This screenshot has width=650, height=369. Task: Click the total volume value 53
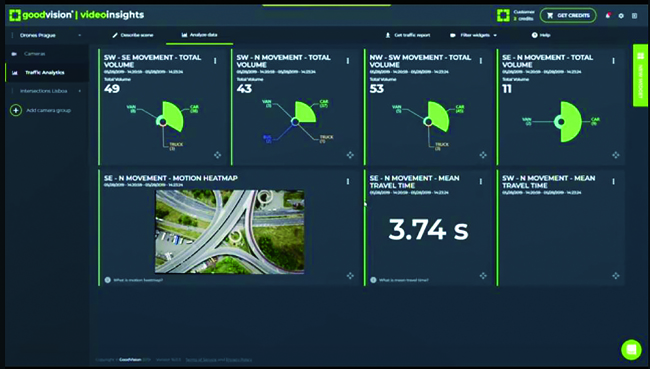click(377, 89)
